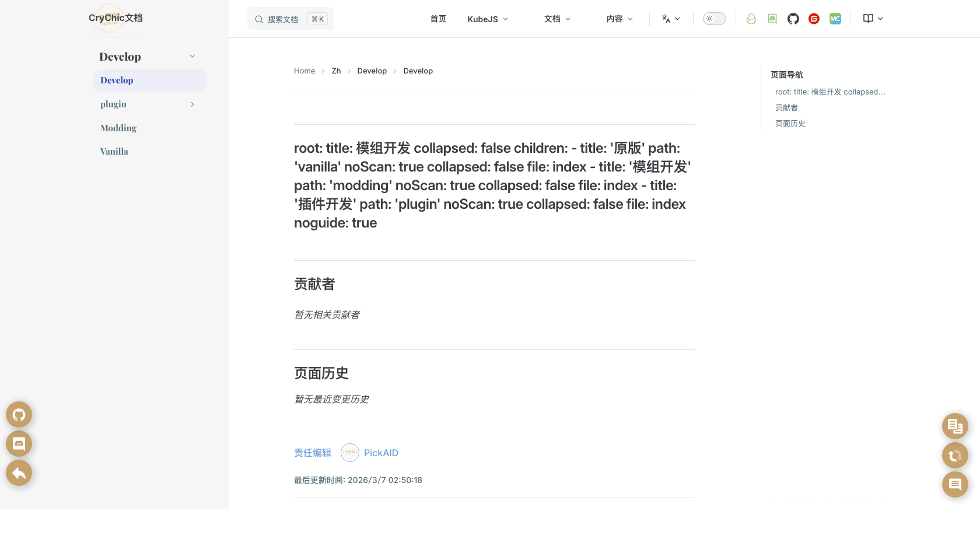
Task: Click the copy page floating button
Action: [x=955, y=426]
